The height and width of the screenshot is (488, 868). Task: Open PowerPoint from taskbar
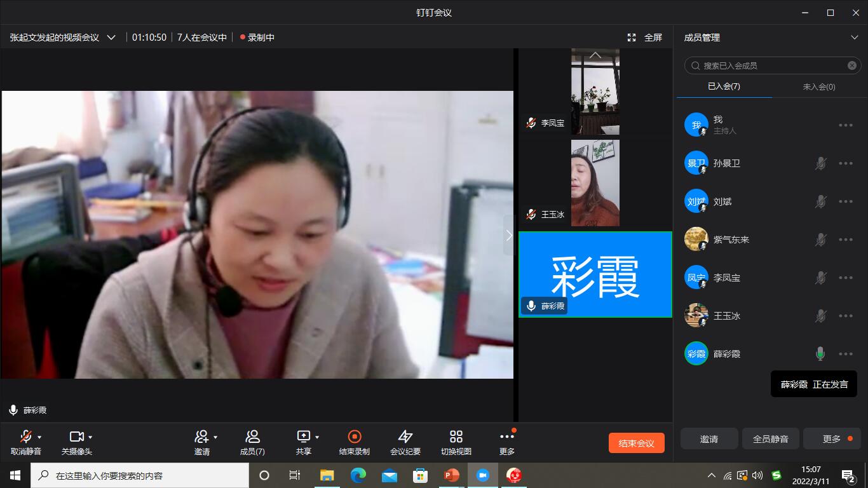[452, 475]
